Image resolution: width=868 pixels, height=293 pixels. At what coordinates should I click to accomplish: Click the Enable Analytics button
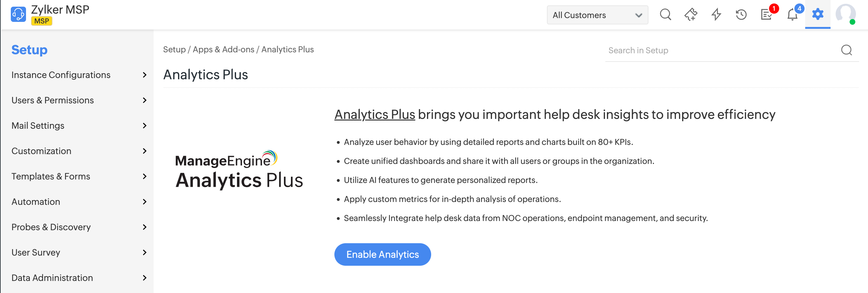(382, 254)
